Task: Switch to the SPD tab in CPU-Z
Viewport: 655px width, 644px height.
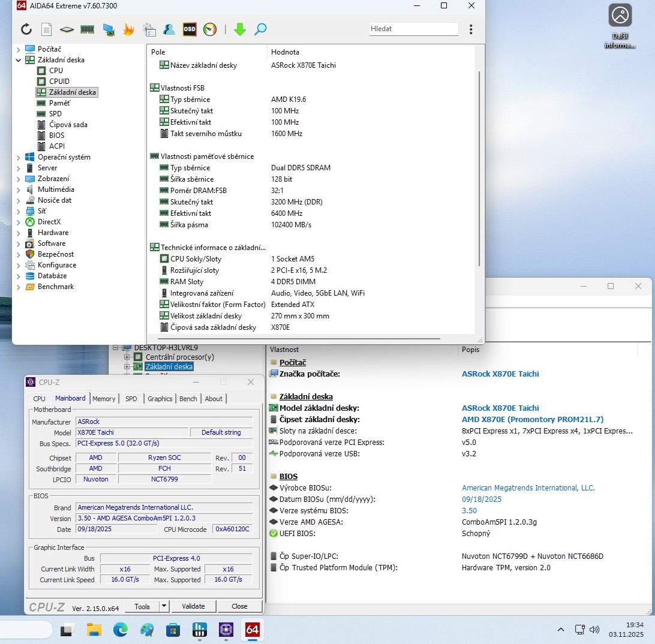Action: click(x=131, y=399)
